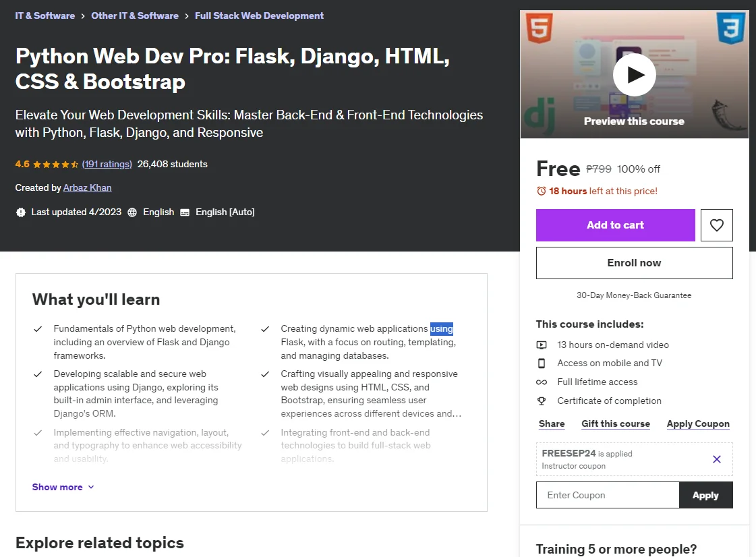This screenshot has width=756, height=557.
Task: Add course to wishlist heart icon
Action: coord(716,225)
